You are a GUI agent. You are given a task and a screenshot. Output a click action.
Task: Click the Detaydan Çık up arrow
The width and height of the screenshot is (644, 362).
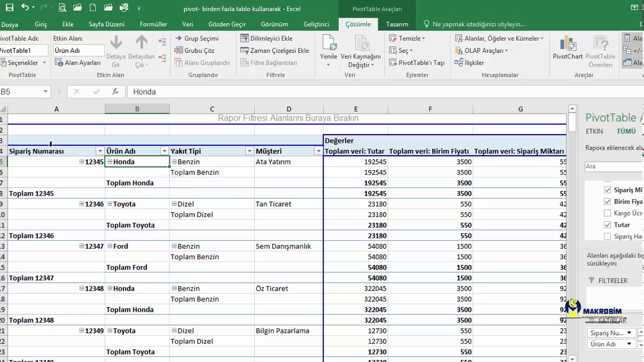141,52
